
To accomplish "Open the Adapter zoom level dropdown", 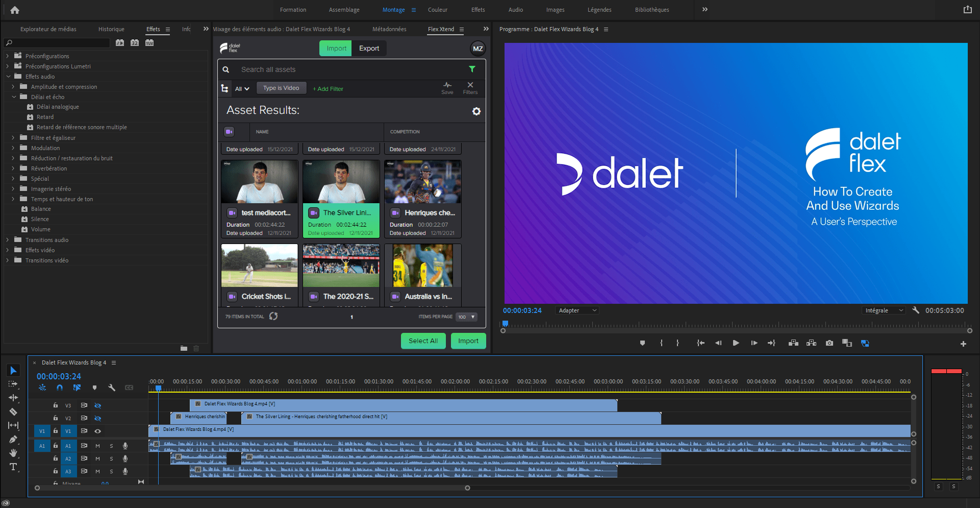I will (577, 310).
